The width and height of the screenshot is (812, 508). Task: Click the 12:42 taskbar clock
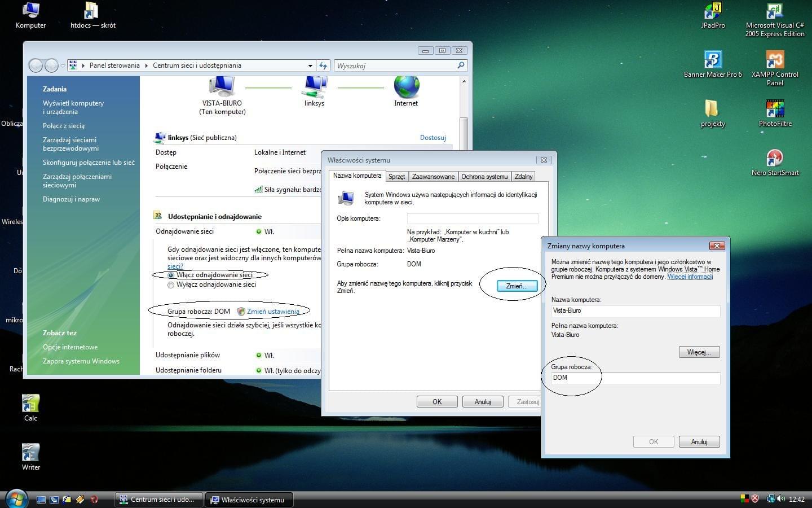pyautogui.click(x=797, y=500)
